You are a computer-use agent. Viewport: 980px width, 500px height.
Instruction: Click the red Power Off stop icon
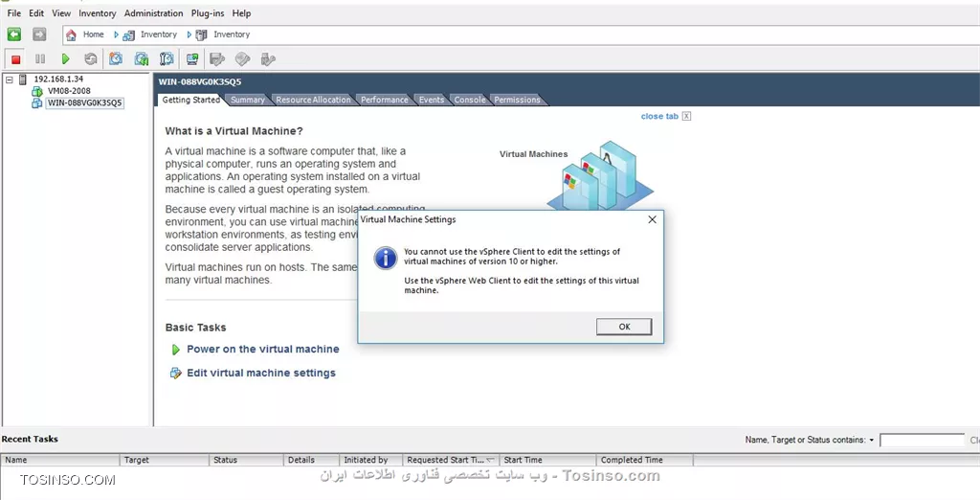point(15,59)
